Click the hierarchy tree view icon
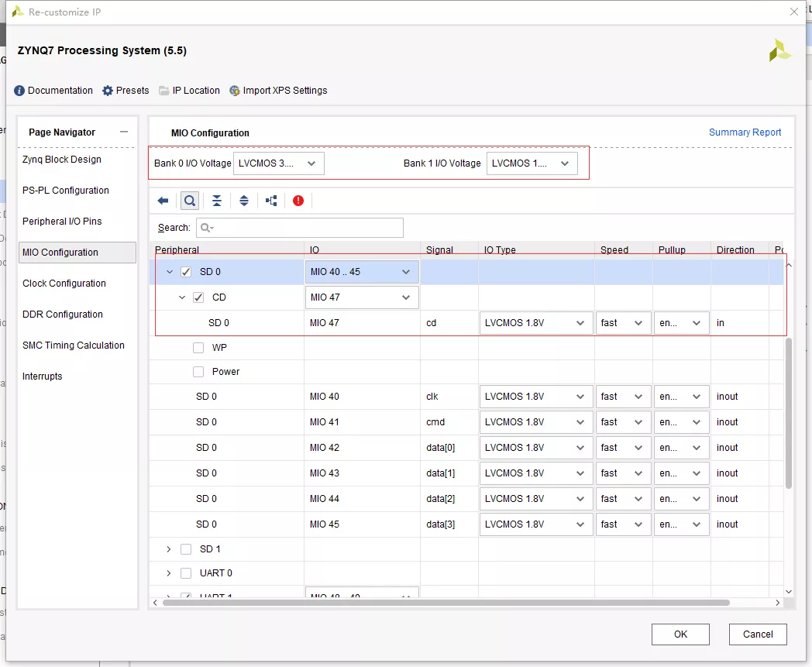This screenshot has height=667, width=812. 271,201
